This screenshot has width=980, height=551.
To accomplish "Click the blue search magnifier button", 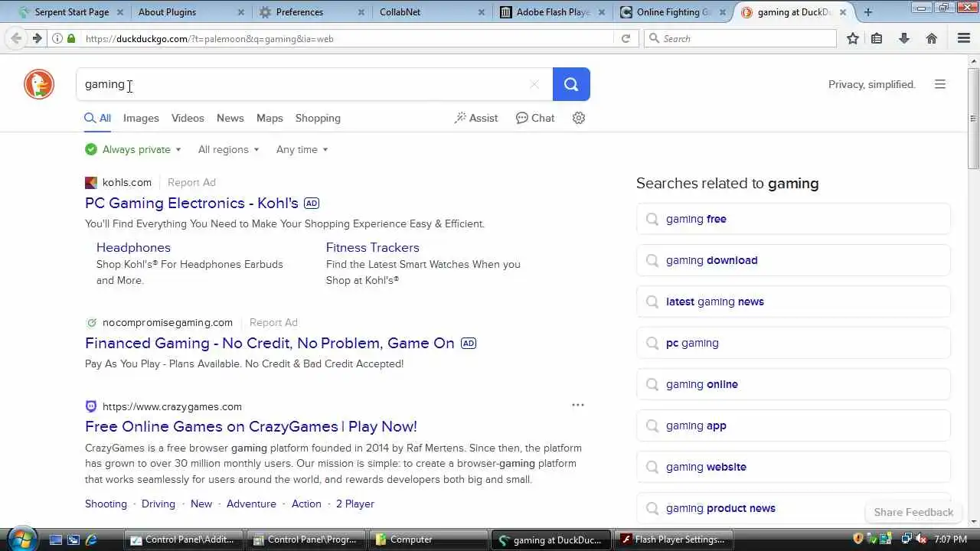I will click(571, 84).
